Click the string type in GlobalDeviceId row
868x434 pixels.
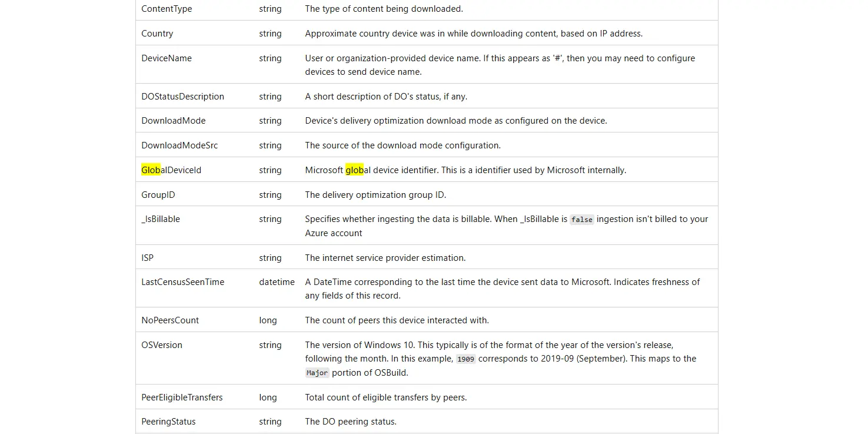[x=270, y=170]
